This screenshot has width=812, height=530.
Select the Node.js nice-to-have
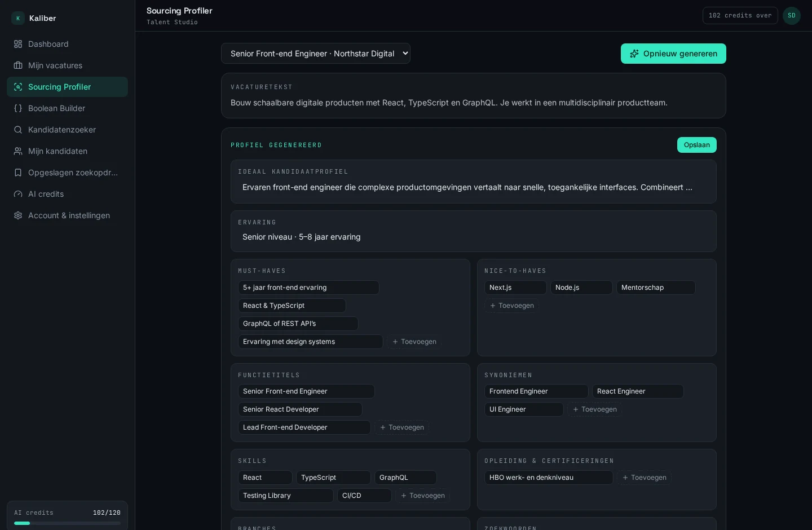581,288
